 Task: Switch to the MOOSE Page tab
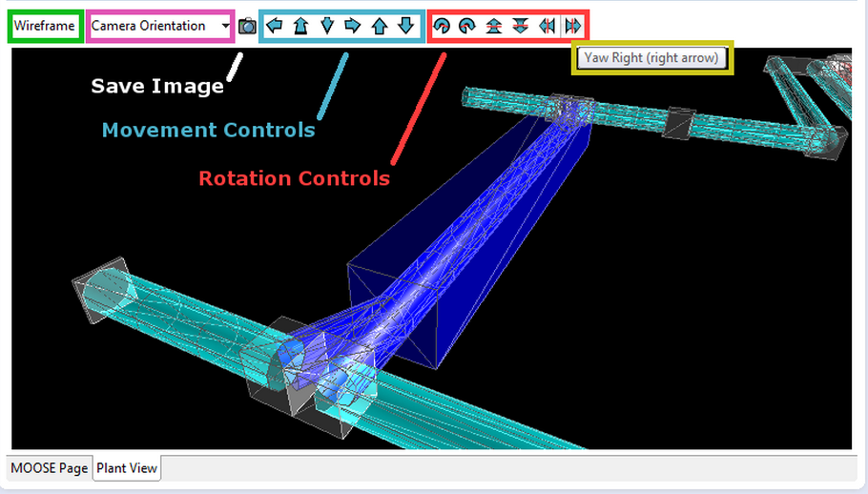click(x=50, y=468)
